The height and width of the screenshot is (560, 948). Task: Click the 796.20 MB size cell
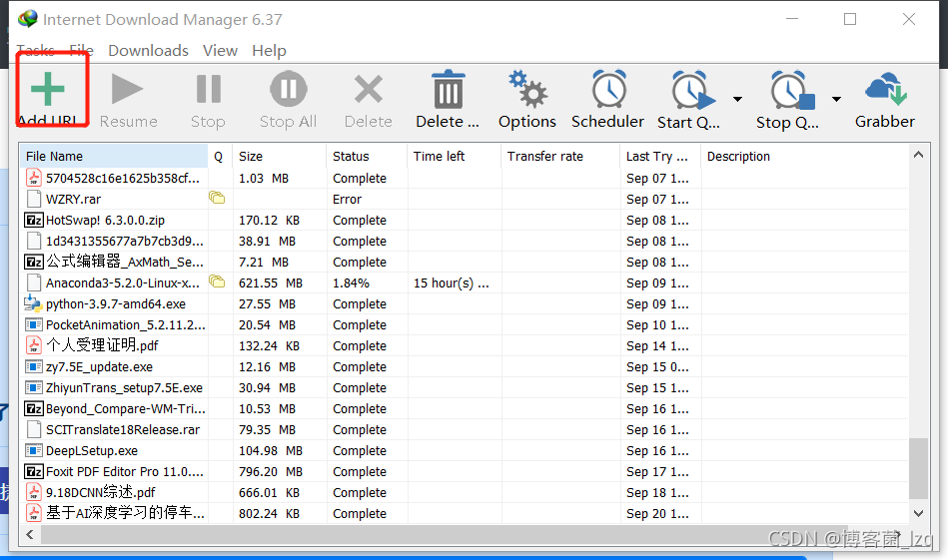pos(271,472)
